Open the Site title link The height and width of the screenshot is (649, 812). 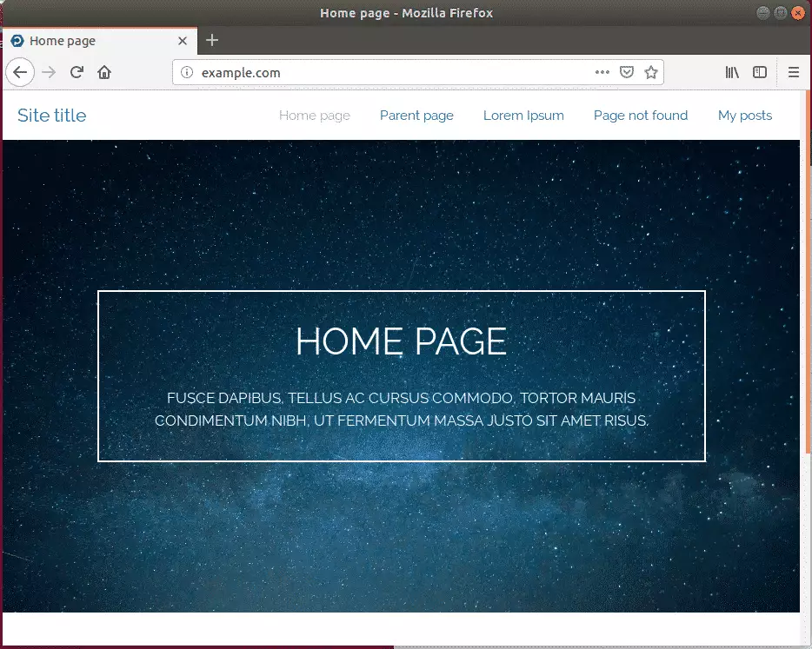tap(52, 116)
